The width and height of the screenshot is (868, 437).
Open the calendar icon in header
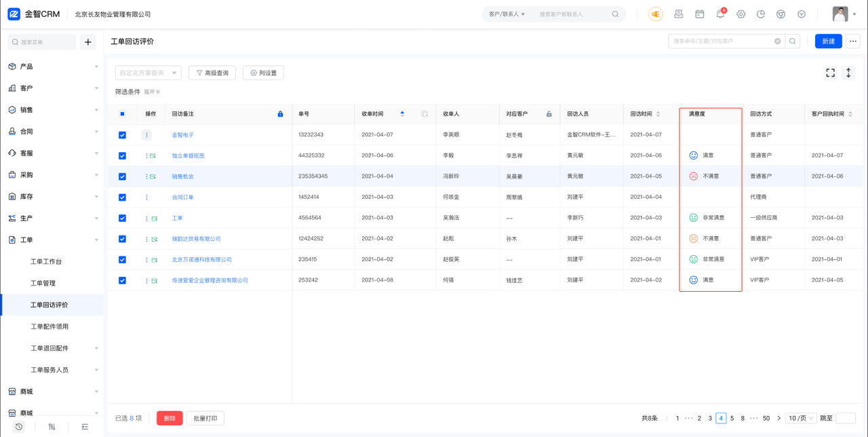(x=700, y=14)
